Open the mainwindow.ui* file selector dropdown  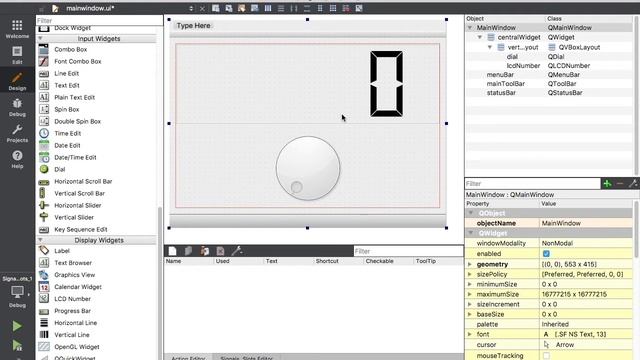tap(191, 9)
